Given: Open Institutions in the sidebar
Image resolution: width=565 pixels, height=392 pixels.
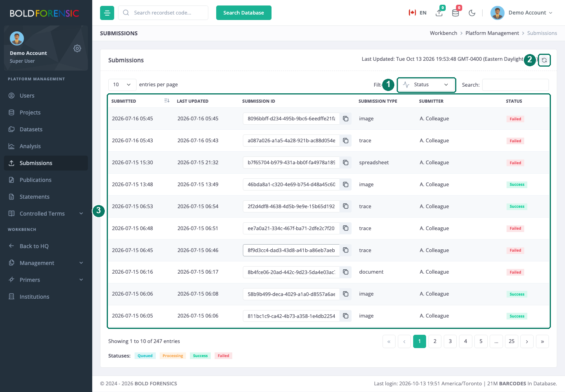Looking at the screenshot, I should point(46,297).
